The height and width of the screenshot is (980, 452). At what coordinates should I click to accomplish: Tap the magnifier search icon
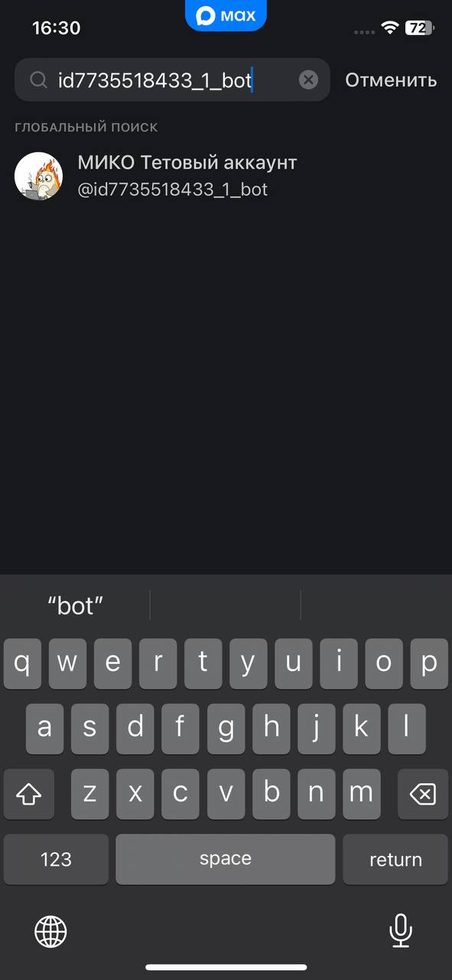[38, 80]
